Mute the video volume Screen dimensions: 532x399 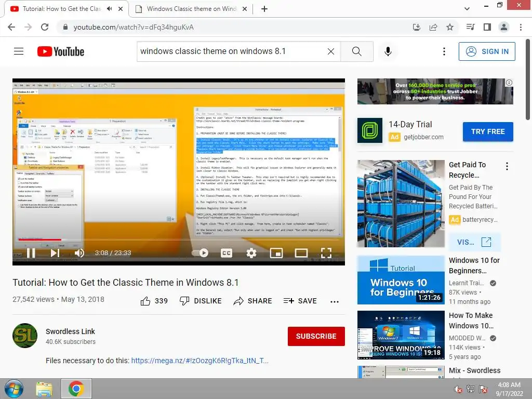click(79, 253)
